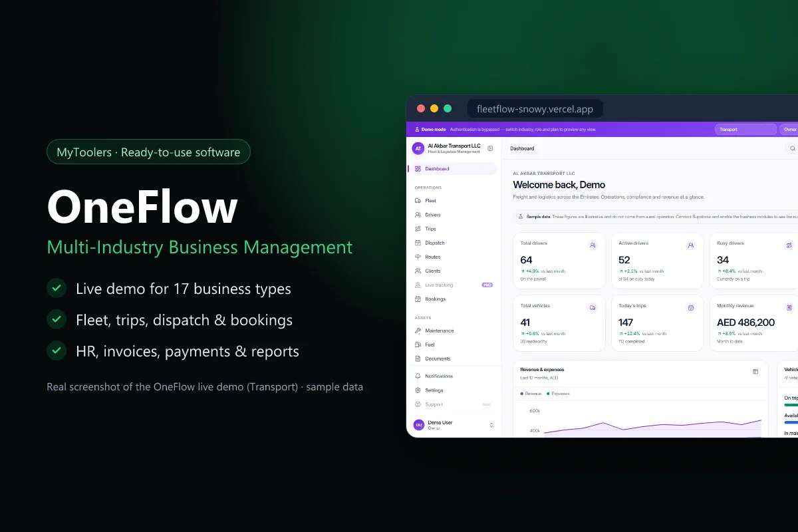Screen dimensions: 798x532
Task: Open the Owner role dropdown
Action: coord(789,130)
